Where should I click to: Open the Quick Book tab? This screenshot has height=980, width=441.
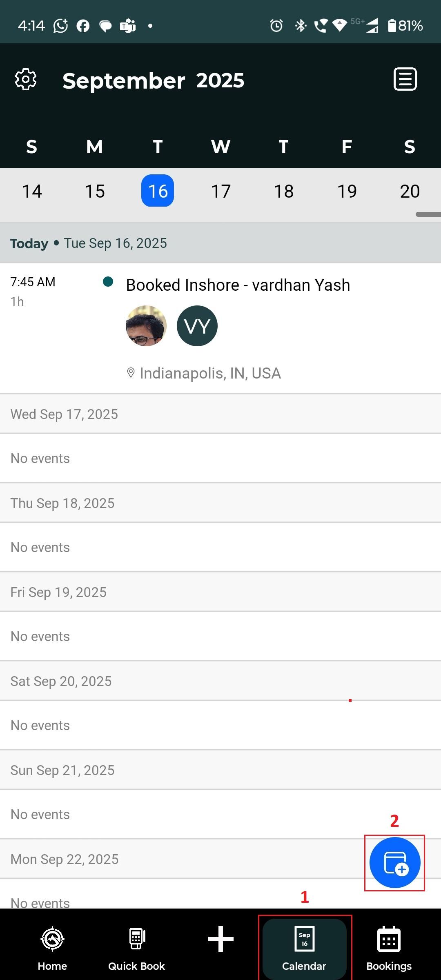(136, 948)
